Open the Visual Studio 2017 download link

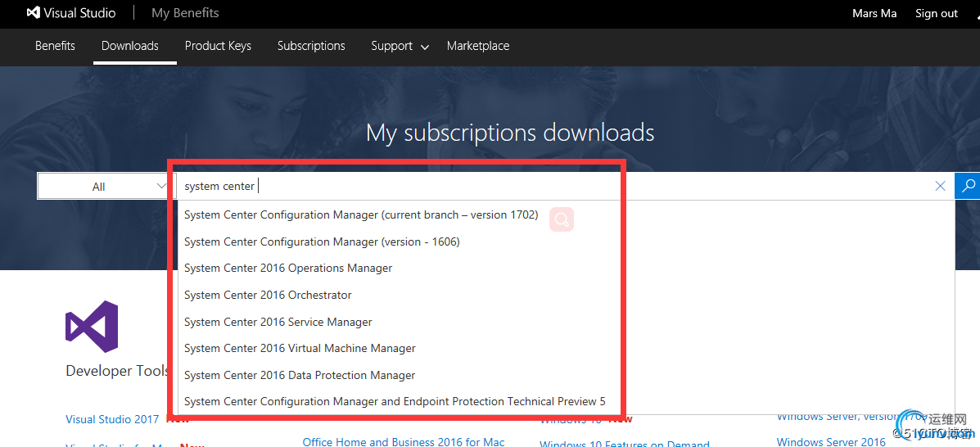112,419
